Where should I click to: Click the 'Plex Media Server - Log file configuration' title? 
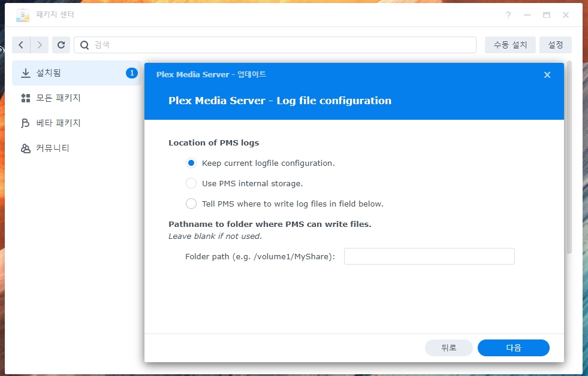(x=280, y=101)
